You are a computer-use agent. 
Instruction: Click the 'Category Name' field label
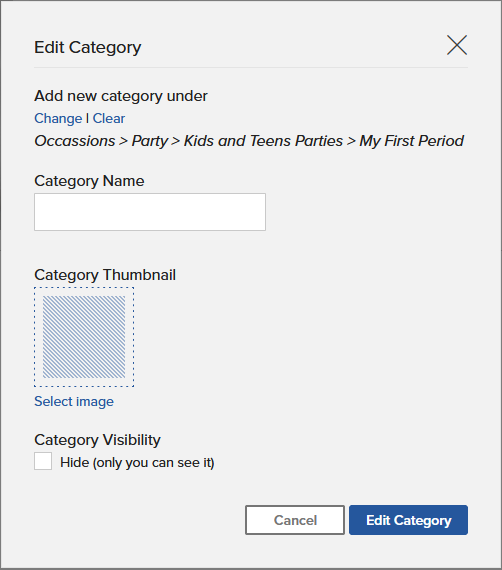[x=89, y=181]
